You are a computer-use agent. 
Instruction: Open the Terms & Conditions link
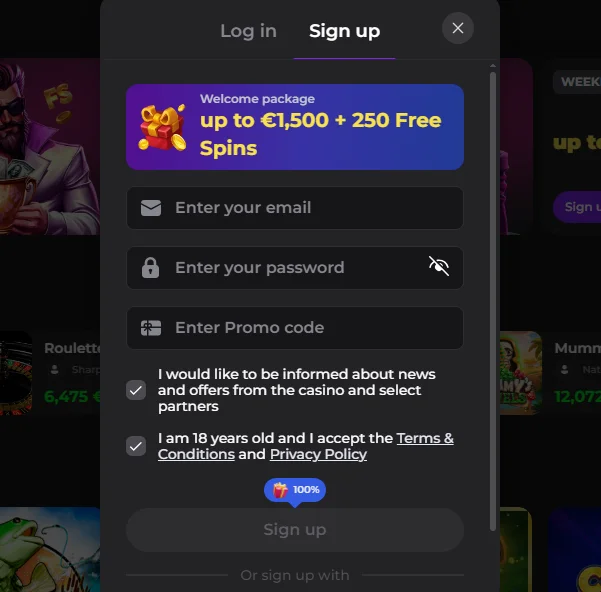(306, 446)
